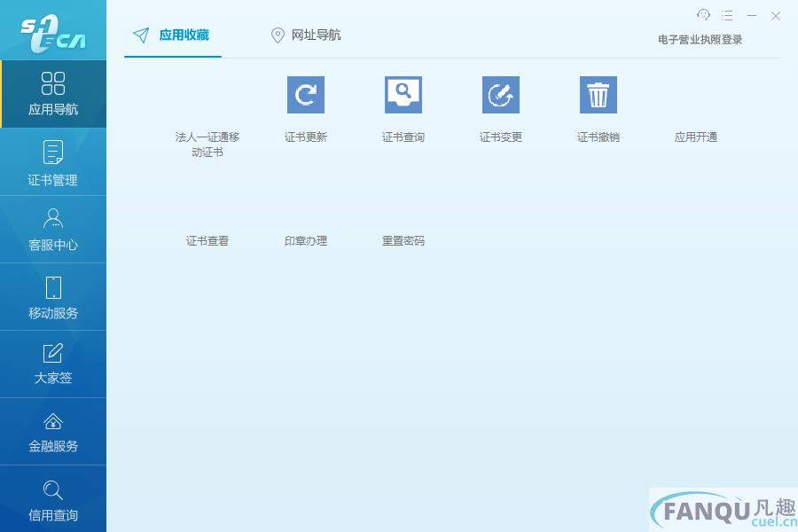Select 信用查询 in the sidebar
The width and height of the screenshot is (798, 532).
coord(53,499)
